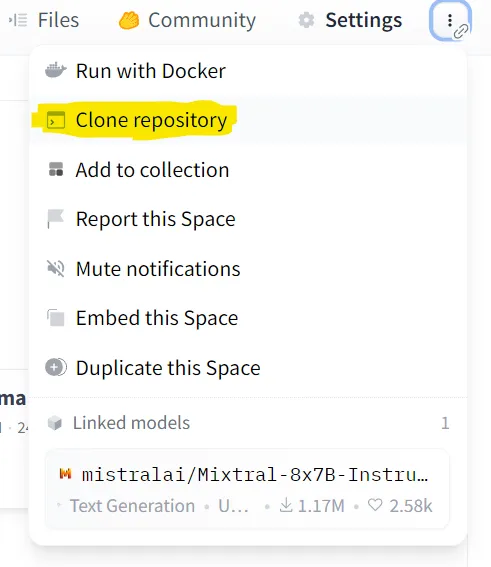Click the Duplicate Space plus icon
The height and width of the screenshot is (567, 491).
pos(56,367)
